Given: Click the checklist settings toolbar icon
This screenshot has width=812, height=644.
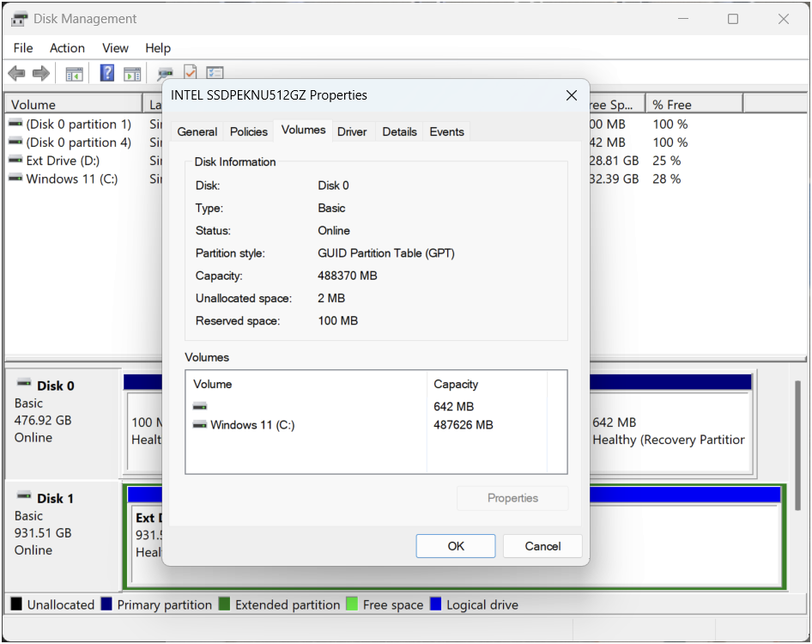Looking at the screenshot, I should 215,73.
